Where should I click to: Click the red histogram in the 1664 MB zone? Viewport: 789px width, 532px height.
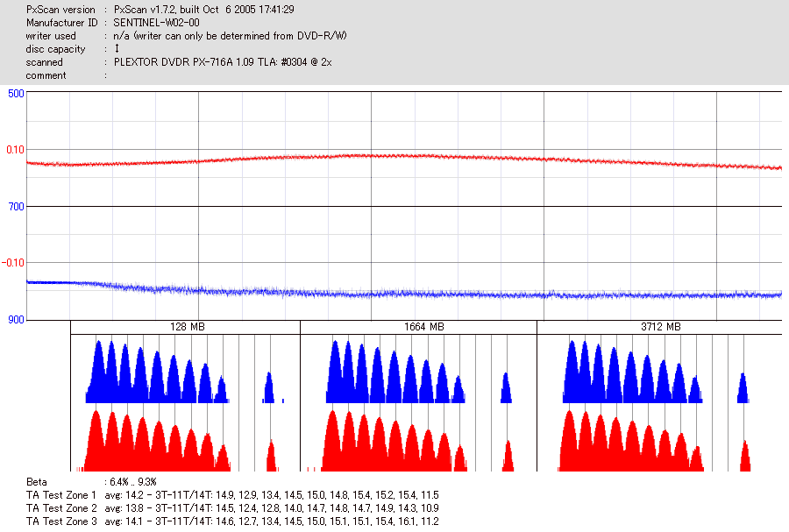(x=394, y=448)
